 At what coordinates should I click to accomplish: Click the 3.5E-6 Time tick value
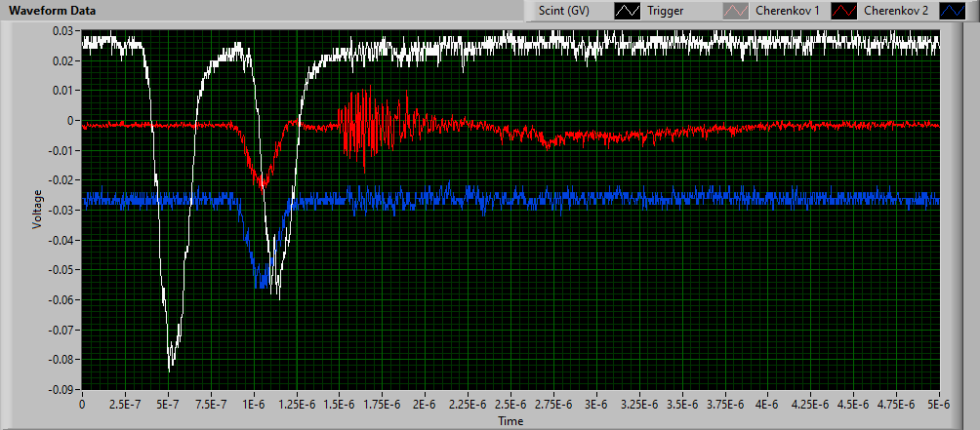click(682, 403)
